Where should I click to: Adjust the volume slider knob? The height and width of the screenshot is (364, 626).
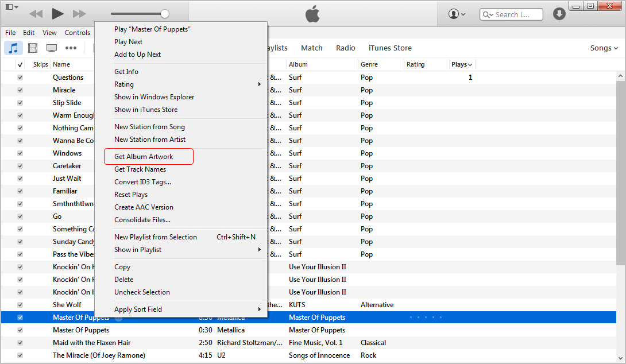pyautogui.click(x=164, y=14)
